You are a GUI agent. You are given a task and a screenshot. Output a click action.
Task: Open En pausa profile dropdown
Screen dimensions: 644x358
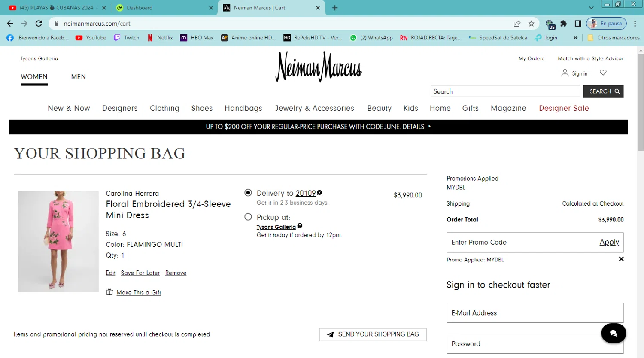[x=606, y=24]
